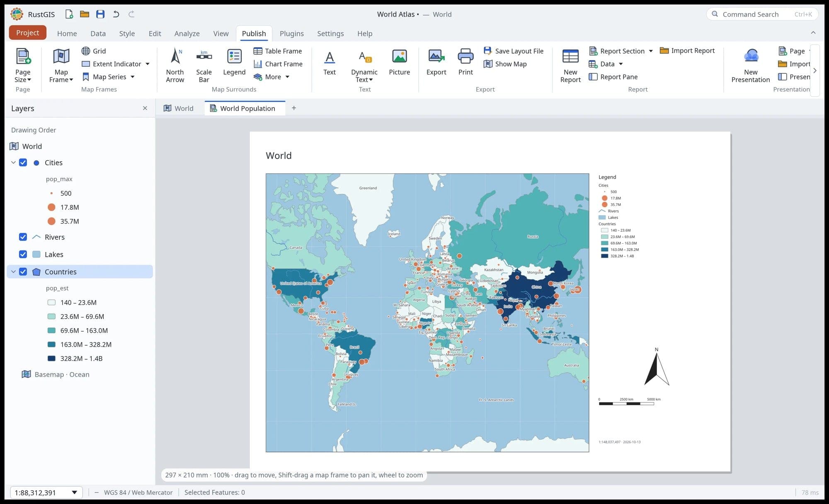Add a Text element
The width and height of the screenshot is (829, 504).
[x=330, y=62]
